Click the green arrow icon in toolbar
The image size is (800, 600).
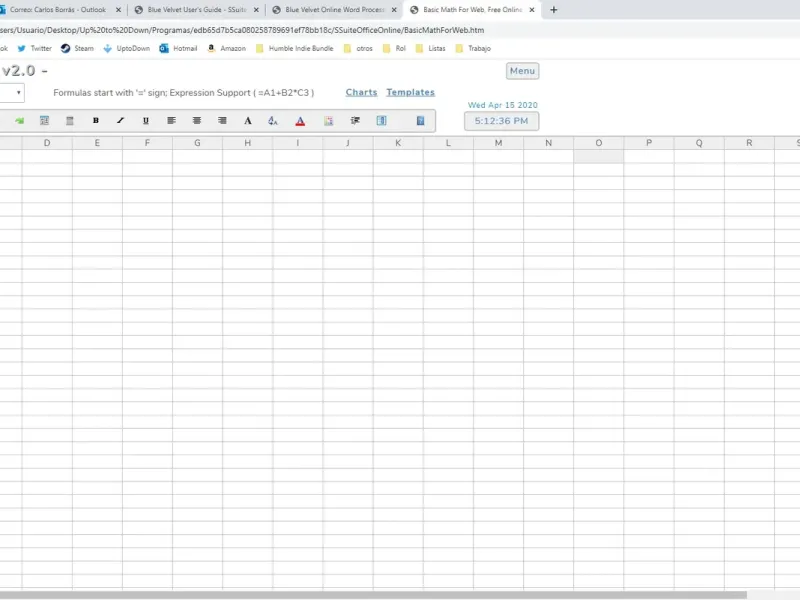(19, 121)
